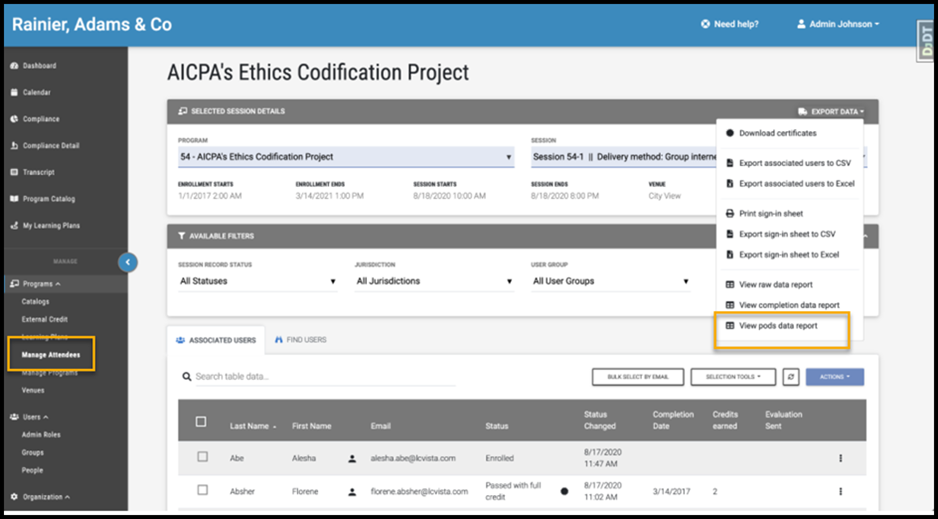Viewport: 938px width, 519px height.
Task: Check the box for Abe row
Action: (x=202, y=457)
